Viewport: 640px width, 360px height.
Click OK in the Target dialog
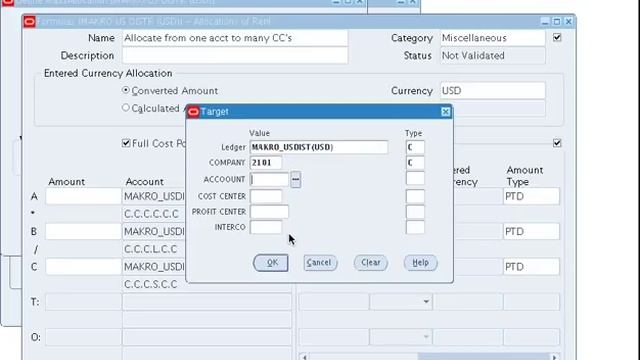(271, 263)
